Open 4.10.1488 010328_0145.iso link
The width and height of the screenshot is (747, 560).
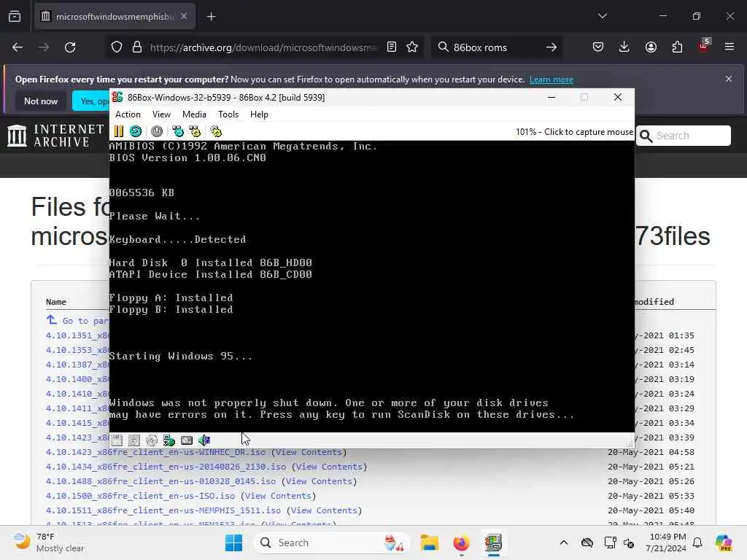pyautogui.click(x=160, y=481)
